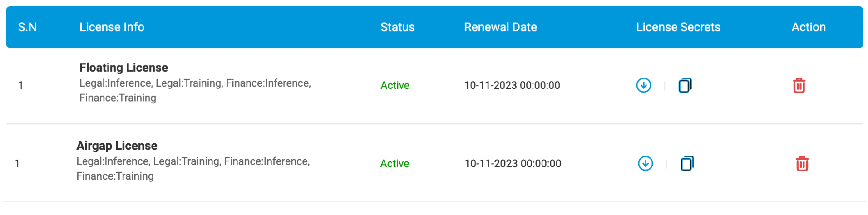Image resolution: width=868 pixels, height=215 pixels.
Task: Click the Action column header
Action: coord(809,27)
